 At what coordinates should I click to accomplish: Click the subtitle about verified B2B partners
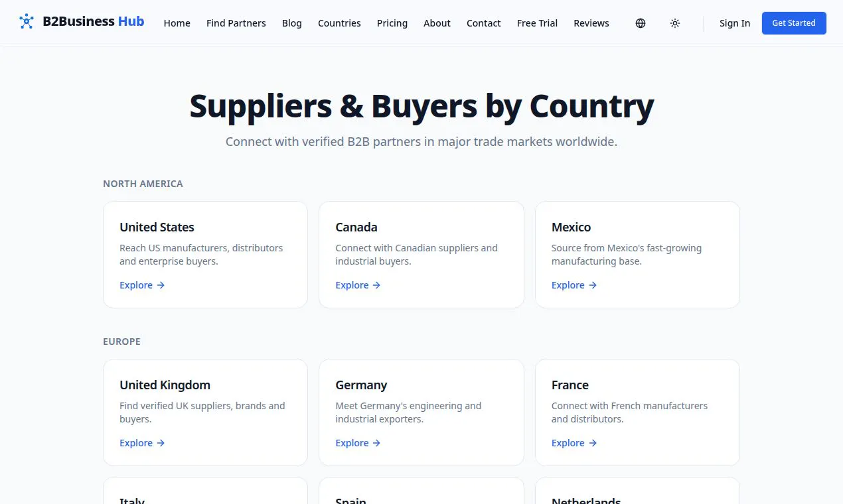[x=421, y=142]
